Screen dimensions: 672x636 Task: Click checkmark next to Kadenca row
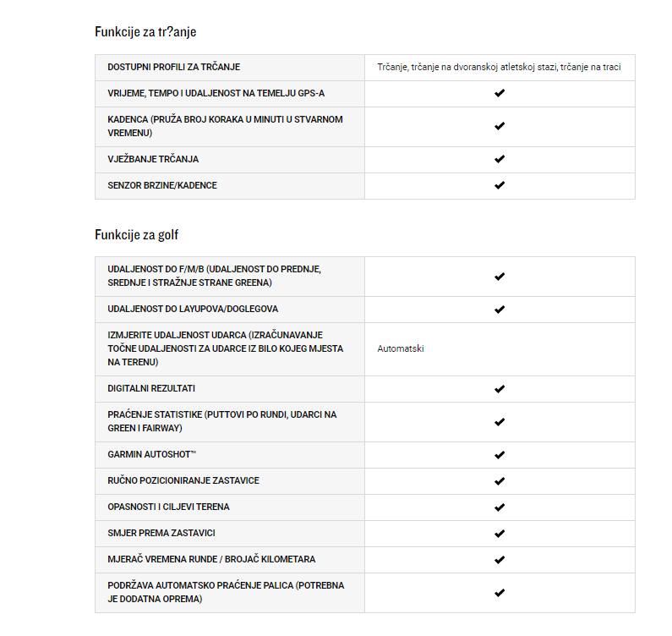(500, 126)
